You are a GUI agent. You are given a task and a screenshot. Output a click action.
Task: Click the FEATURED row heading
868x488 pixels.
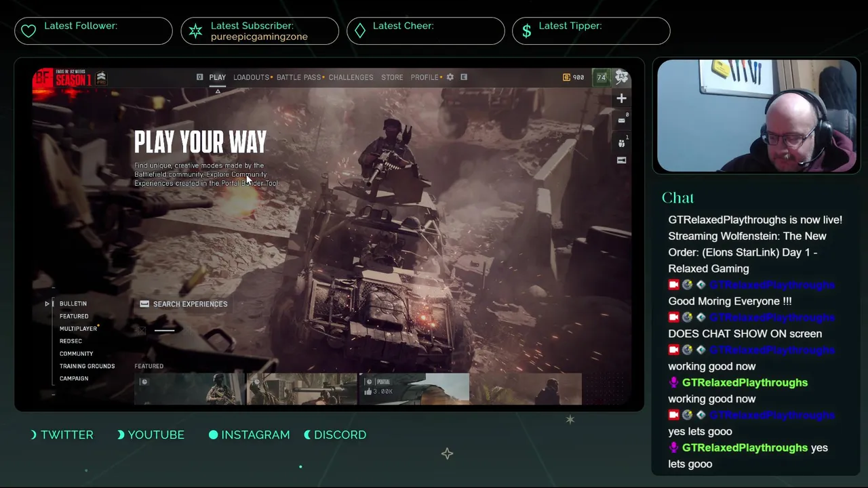click(x=149, y=366)
